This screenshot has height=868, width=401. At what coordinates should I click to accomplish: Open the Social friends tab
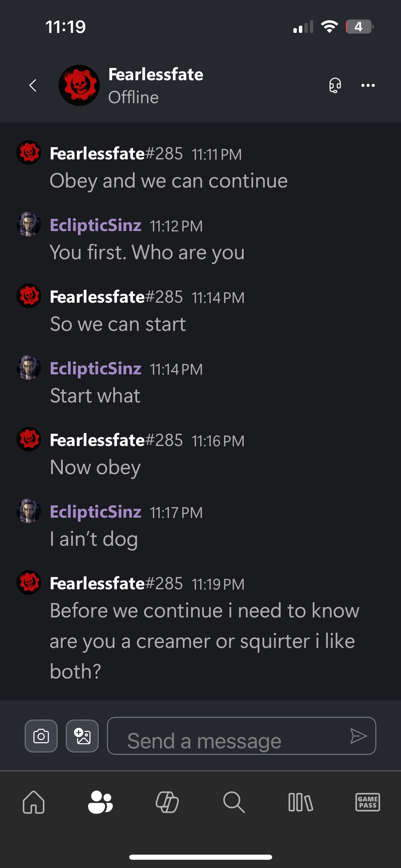pos(100,802)
